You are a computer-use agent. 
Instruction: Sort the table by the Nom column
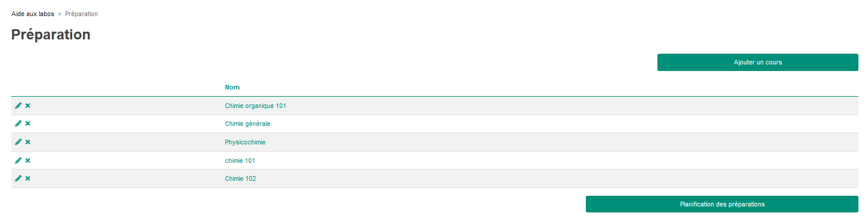pyautogui.click(x=232, y=87)
